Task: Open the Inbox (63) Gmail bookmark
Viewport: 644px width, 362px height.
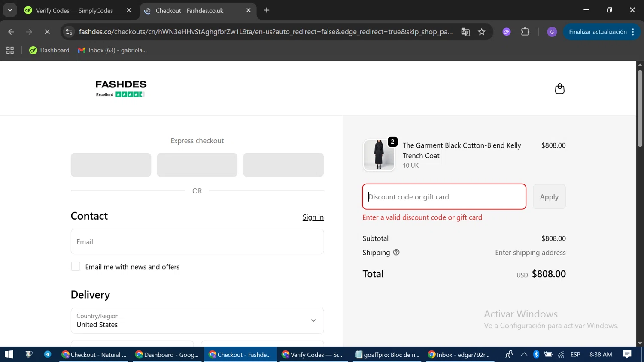Action: [x=112, y=50]
